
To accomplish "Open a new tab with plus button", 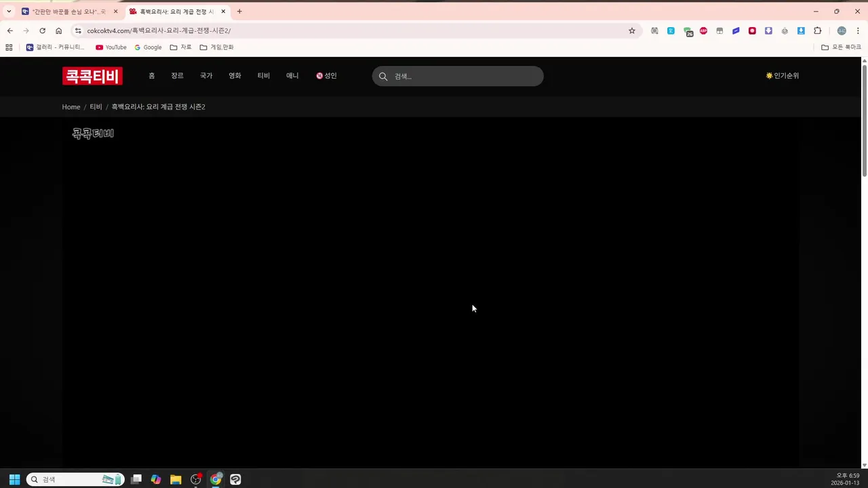I will [x=239, y=12].
